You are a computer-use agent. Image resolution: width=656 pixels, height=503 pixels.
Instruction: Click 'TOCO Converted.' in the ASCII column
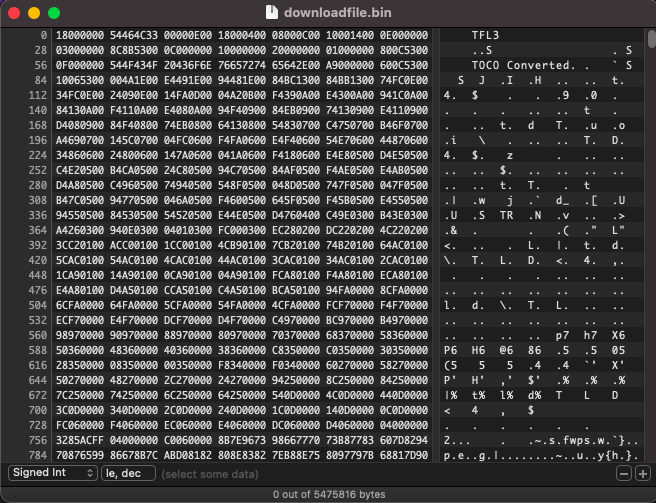[x=512, y=65]
